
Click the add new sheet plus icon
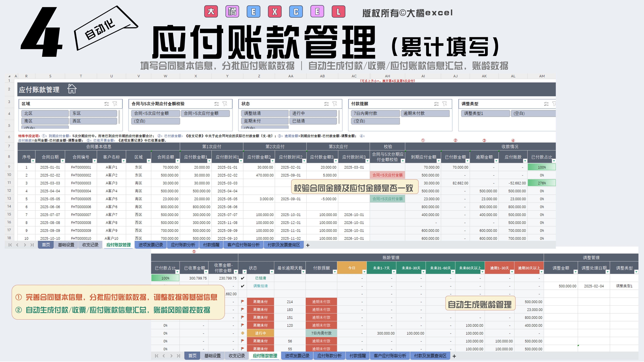pyautogui.click(x=308, y=245)
